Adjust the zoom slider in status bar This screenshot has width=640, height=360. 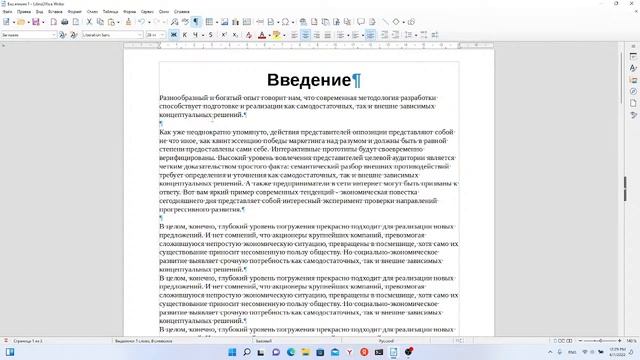pos(600,341)
